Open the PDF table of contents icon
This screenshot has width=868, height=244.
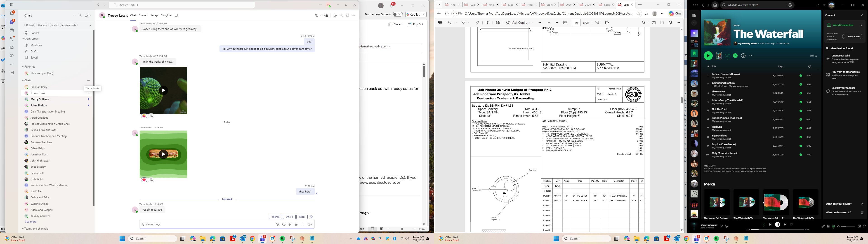click(x=440, y=23)
